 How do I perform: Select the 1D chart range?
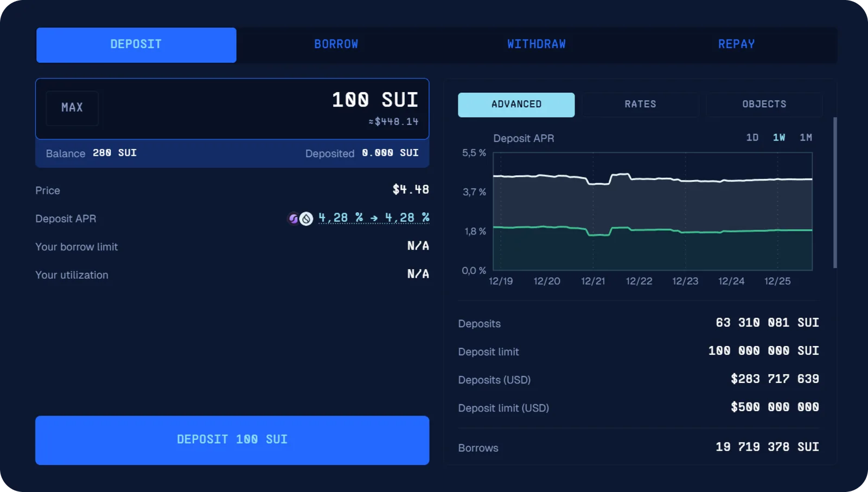point(752,138)
